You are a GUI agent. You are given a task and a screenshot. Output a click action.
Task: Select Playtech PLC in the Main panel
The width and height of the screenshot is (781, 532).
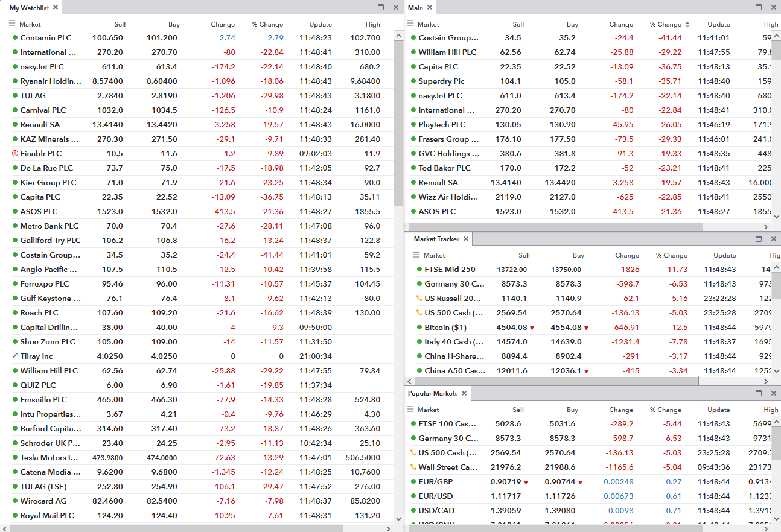442,125
